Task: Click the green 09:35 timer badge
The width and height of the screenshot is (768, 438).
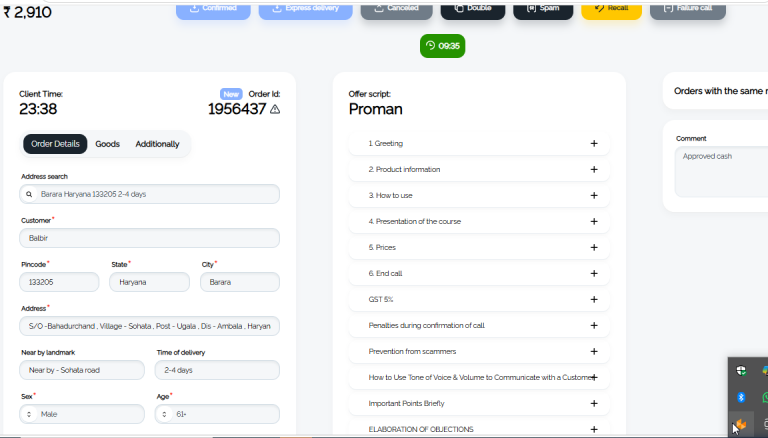Action: coord(442,46)
